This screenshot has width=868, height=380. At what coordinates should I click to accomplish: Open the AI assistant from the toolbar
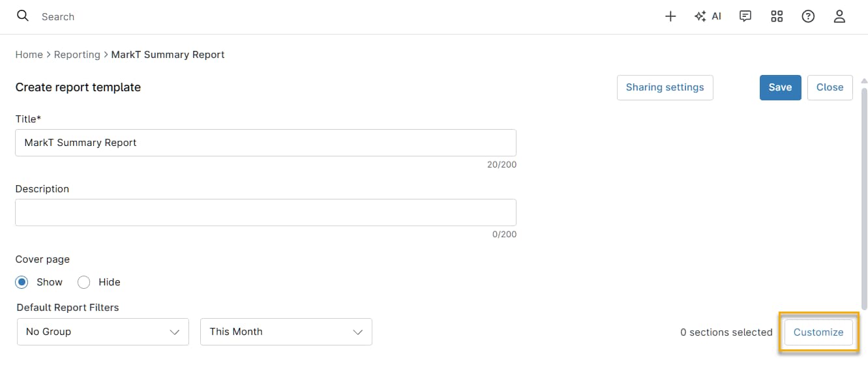click(708, 16)
